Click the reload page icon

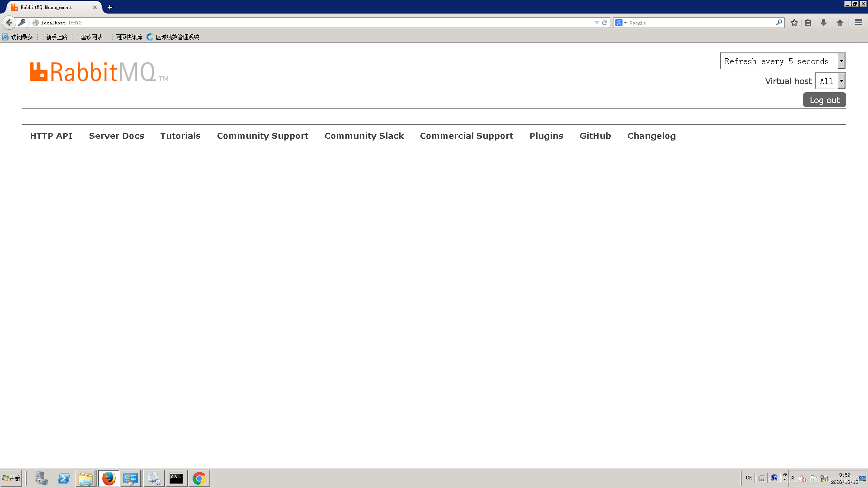click(x=604, y=23)
